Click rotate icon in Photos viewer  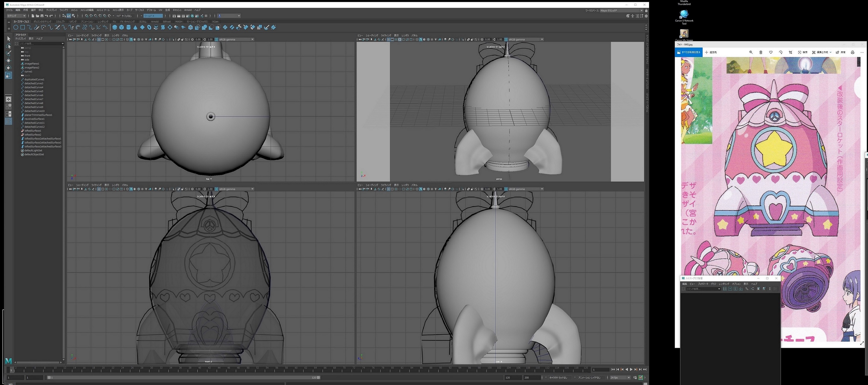point(780,52)
